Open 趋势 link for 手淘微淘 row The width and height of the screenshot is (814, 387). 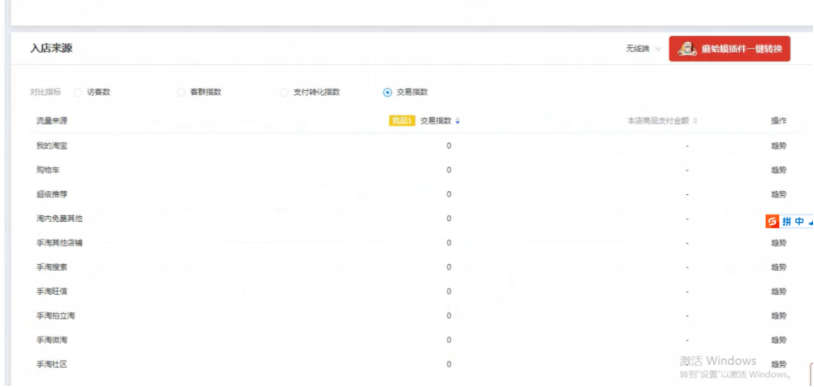click(x=779, y=340)
